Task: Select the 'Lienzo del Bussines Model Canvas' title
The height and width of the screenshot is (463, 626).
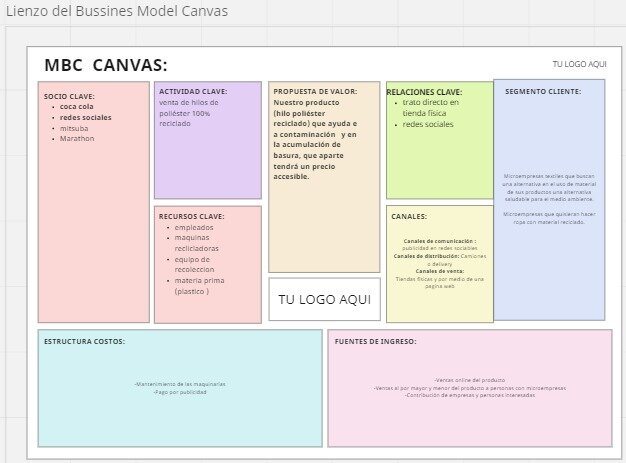Action: click(117, 11)
